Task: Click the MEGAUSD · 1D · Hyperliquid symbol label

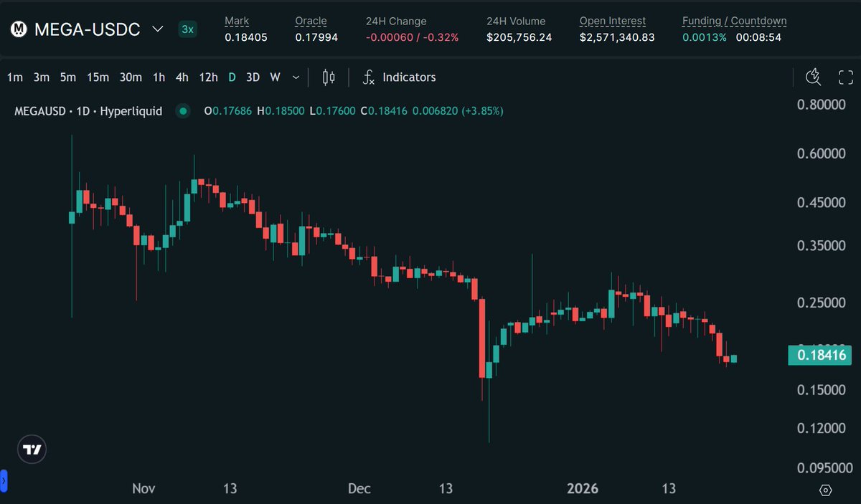Action: click(88, 111)
